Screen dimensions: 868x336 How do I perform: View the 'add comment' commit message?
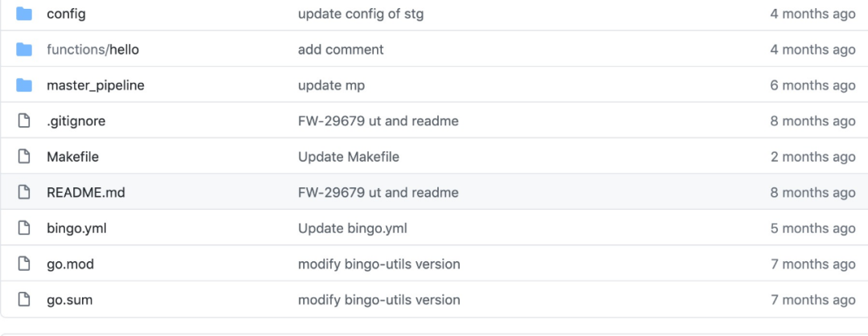(341, 50)
